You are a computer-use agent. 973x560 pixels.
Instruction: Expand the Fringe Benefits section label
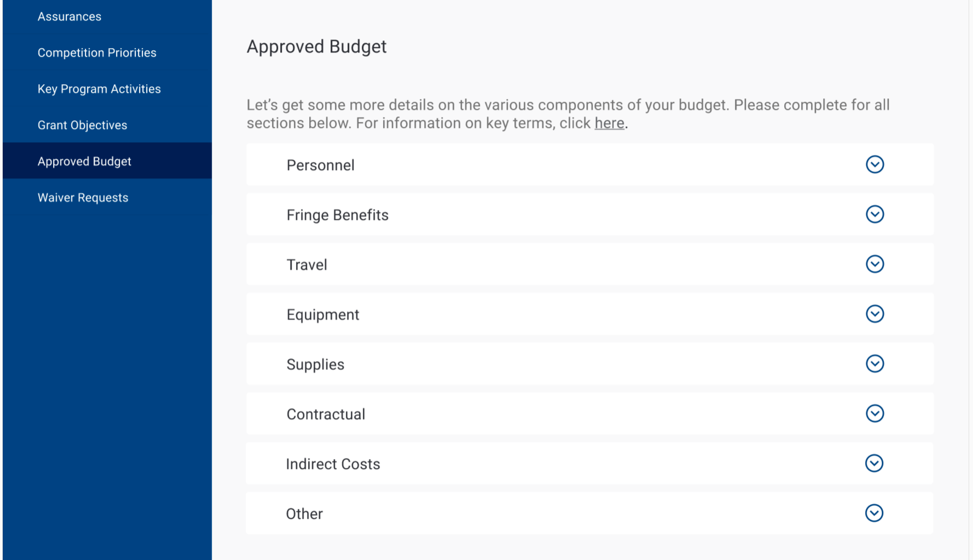[337, 215]
